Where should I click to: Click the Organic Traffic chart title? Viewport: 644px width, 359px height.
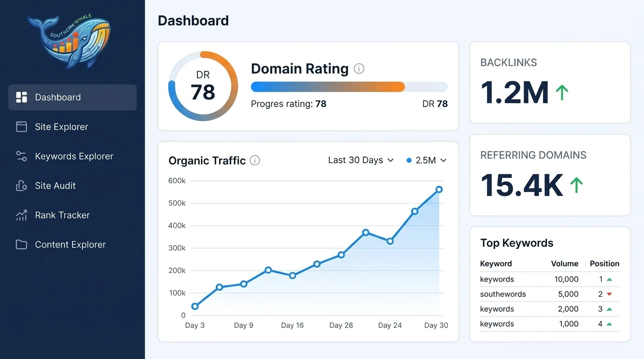point(207,161)
